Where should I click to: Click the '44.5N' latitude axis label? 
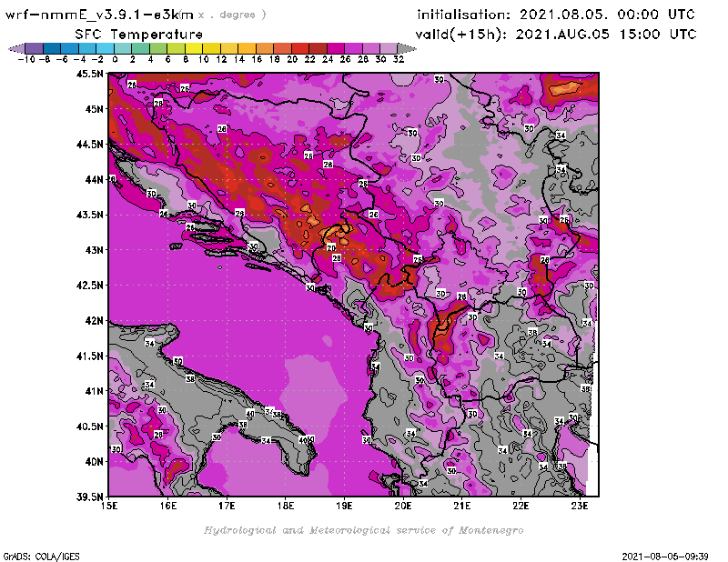(x=89, y=145)
